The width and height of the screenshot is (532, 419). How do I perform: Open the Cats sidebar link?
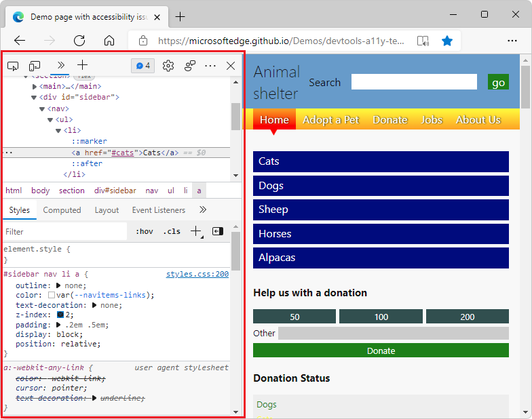(381, 161)
